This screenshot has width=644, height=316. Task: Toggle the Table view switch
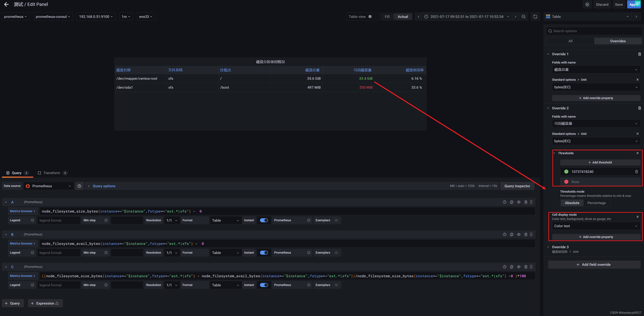point(372,17)
